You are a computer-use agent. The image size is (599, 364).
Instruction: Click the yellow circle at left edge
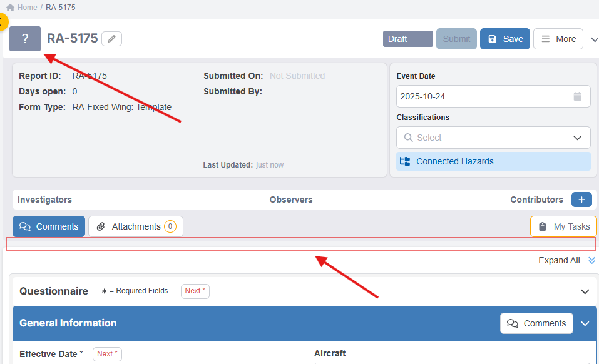pyautogui.click(x=2, y=23)
